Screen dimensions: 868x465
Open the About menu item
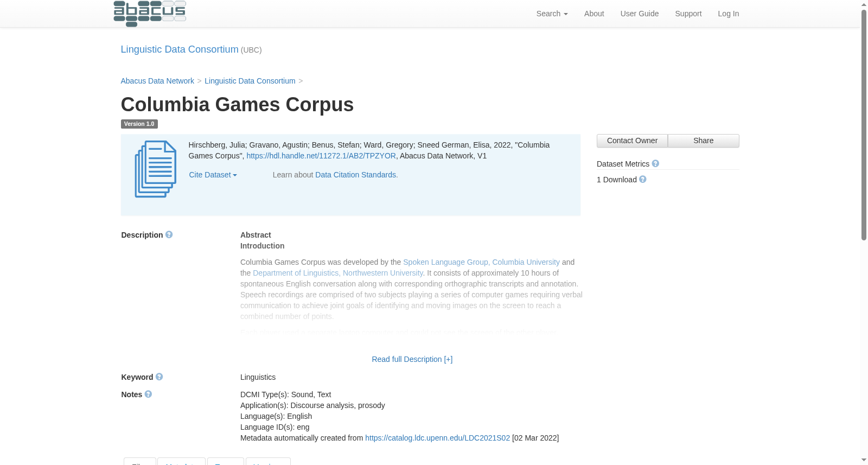click(x=594, y=14)
